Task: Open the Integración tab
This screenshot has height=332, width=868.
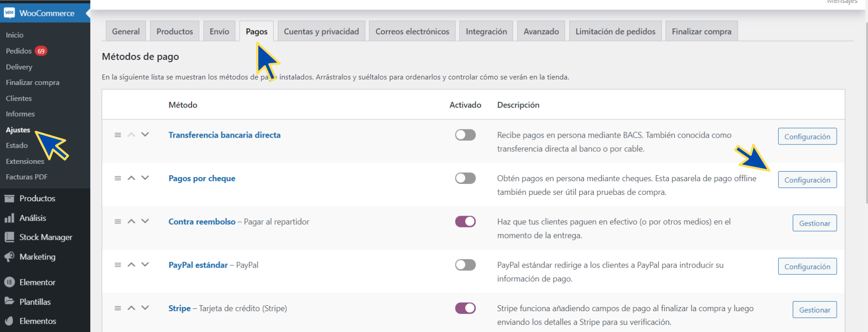Action: pyautogui.click(x=486, y=31)
